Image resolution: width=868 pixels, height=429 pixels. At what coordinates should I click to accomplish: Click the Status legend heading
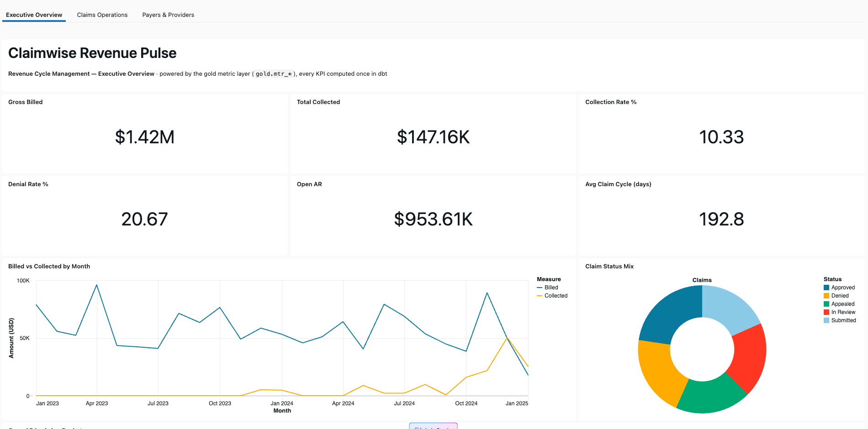click(x=832, y=279)
